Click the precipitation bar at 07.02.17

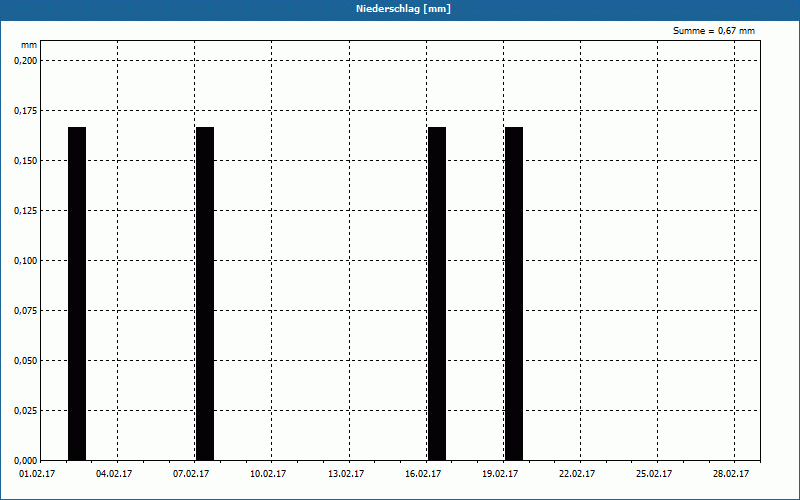click(x=205, y=294)
